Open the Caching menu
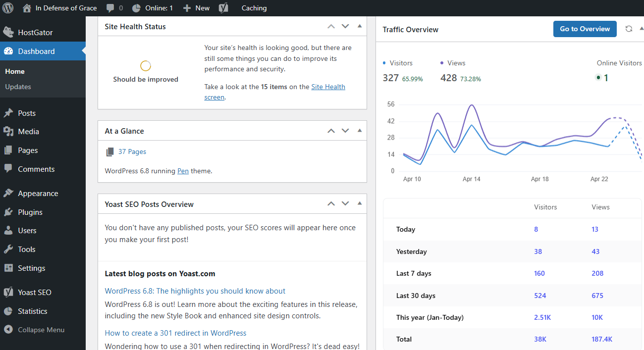The image size is (644, 350). pos(254,8)
